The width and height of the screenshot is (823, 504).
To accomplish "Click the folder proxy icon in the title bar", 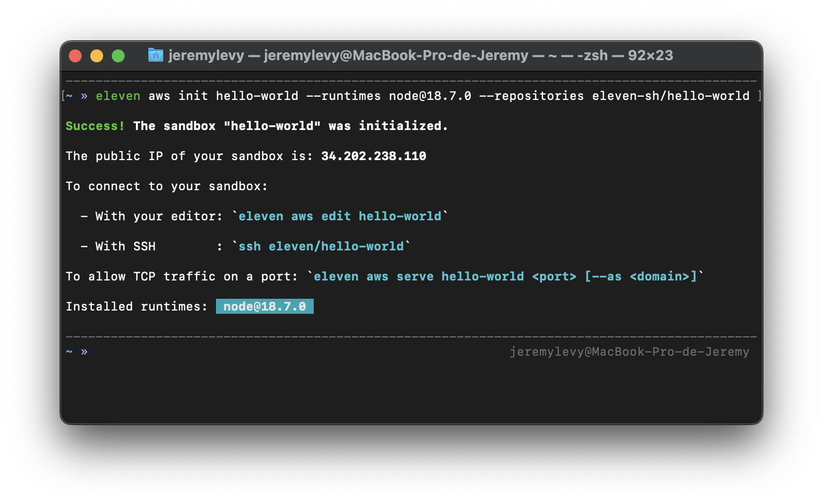I will click(155, 55).
